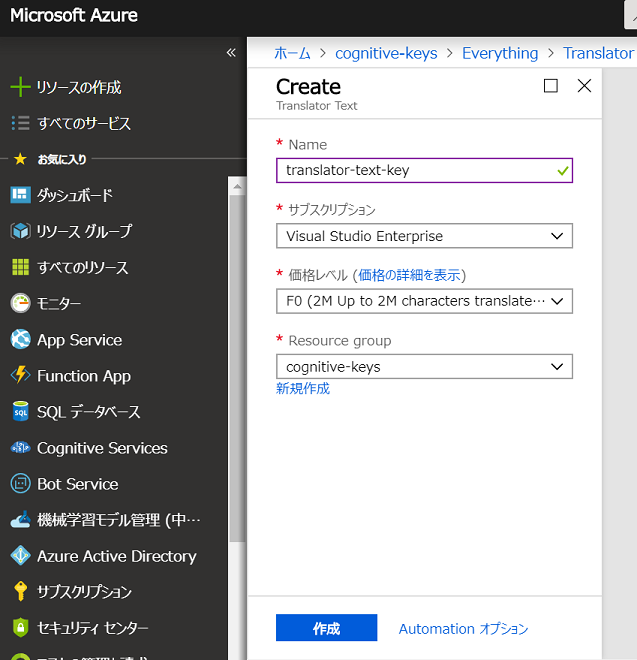Go to cognitive-keys breadcrumb
The image size is (637, 660).
pyautogui.click(x=386, y=53)
